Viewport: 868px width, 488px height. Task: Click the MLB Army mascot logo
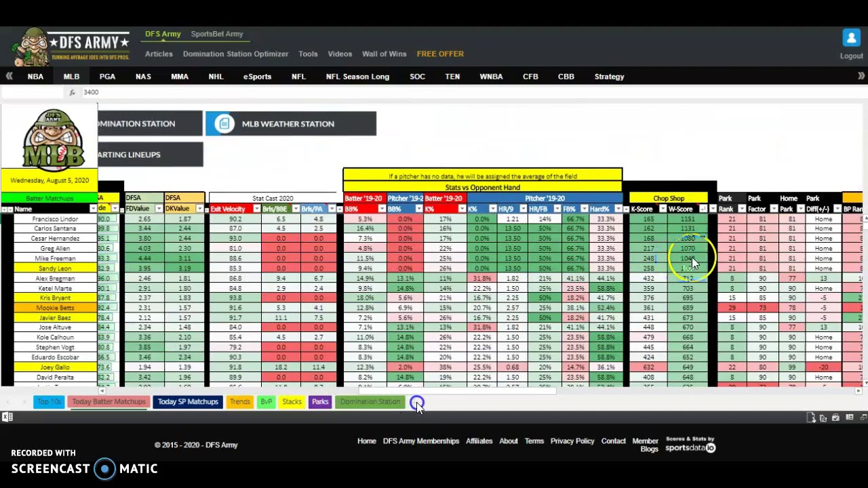54,140
